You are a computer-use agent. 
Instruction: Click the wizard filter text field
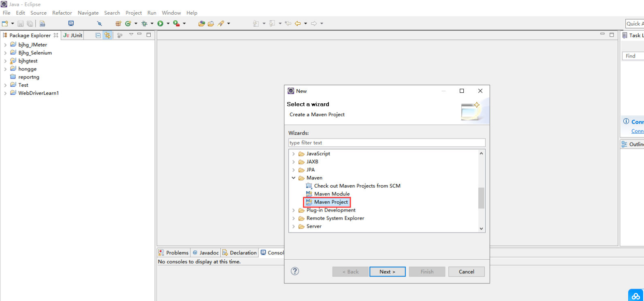pos(387,143)
